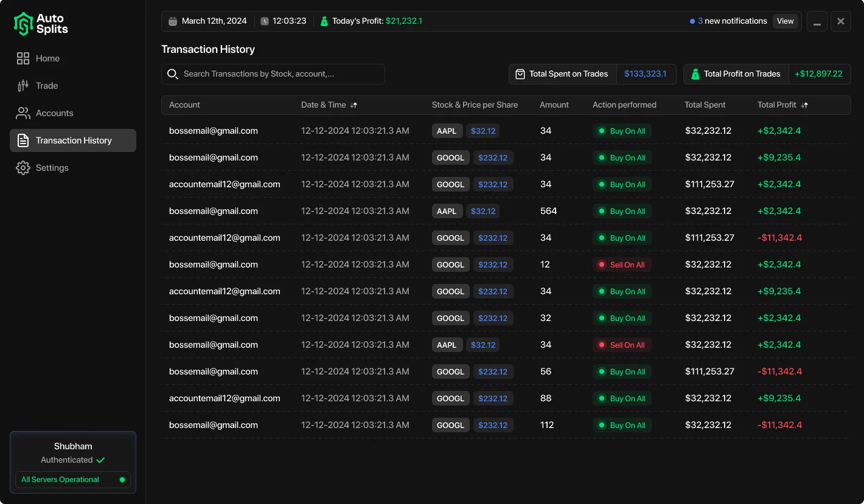Click the calendar icon beside the date
The height and width of the screenshot is (504, 864).
tap(173, 21)
